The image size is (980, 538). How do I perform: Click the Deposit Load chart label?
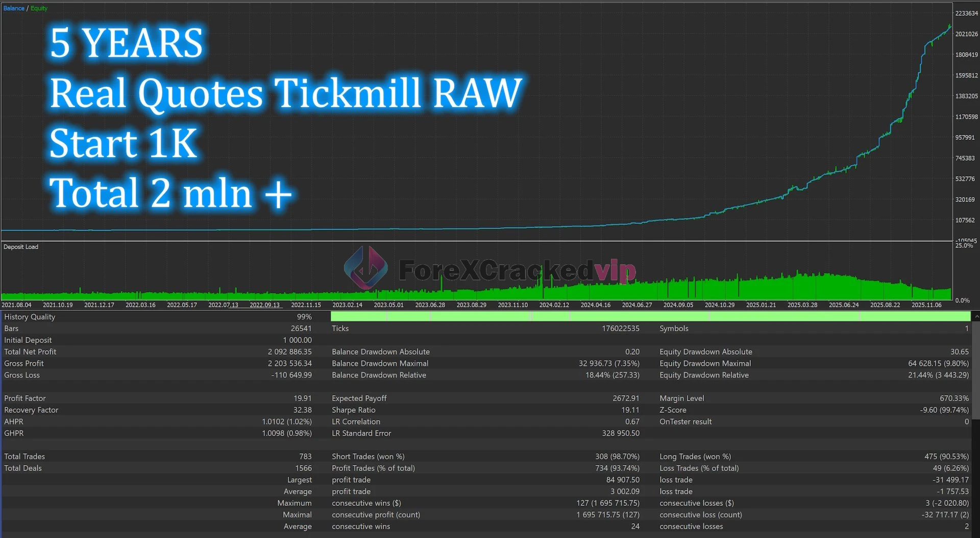pyautogui.click(x=21, y=247)
